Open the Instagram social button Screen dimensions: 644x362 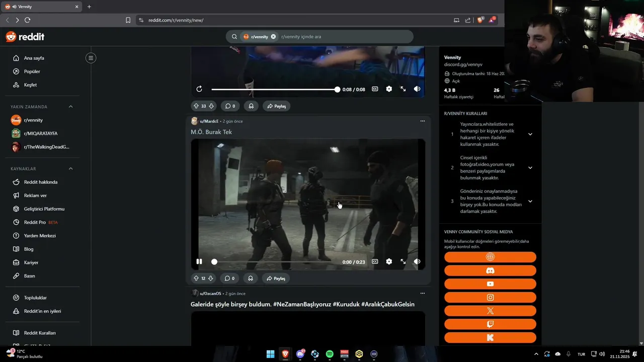[x=490, y=297]
